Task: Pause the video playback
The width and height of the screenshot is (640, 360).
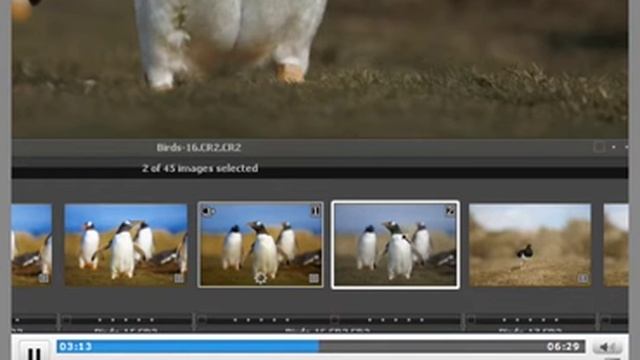Action: tap(35, 351)
